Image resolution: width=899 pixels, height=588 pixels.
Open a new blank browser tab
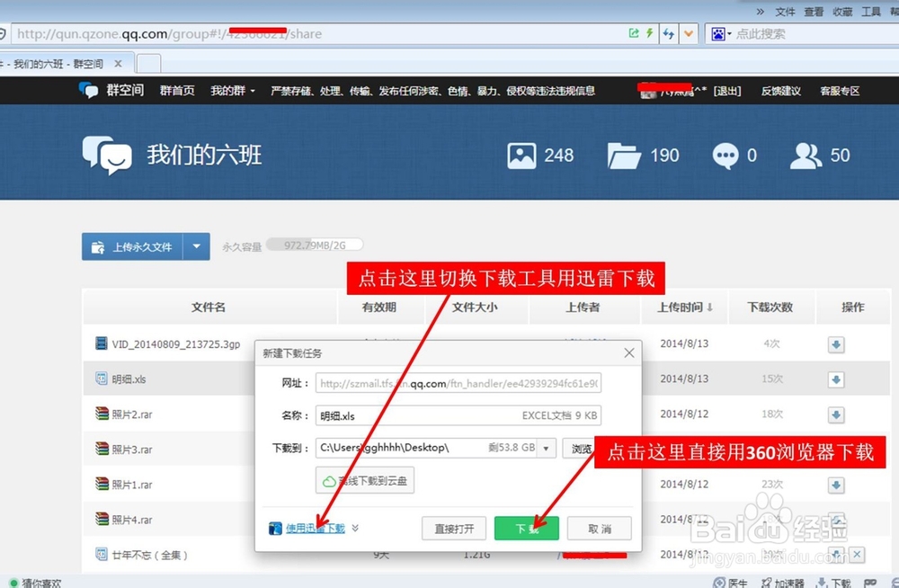[x=148, y=63]
